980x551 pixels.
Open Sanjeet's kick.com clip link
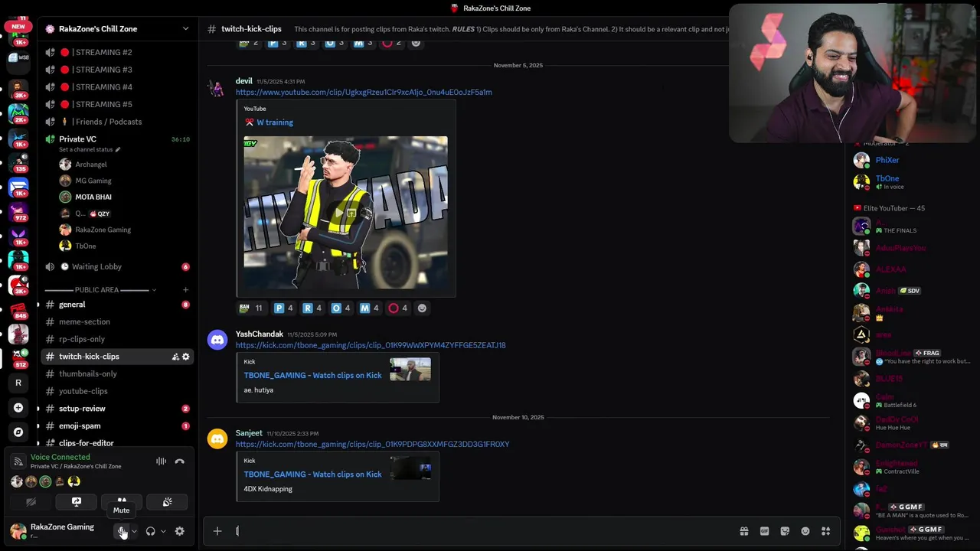pyautogui.click(x=372, y=445)
